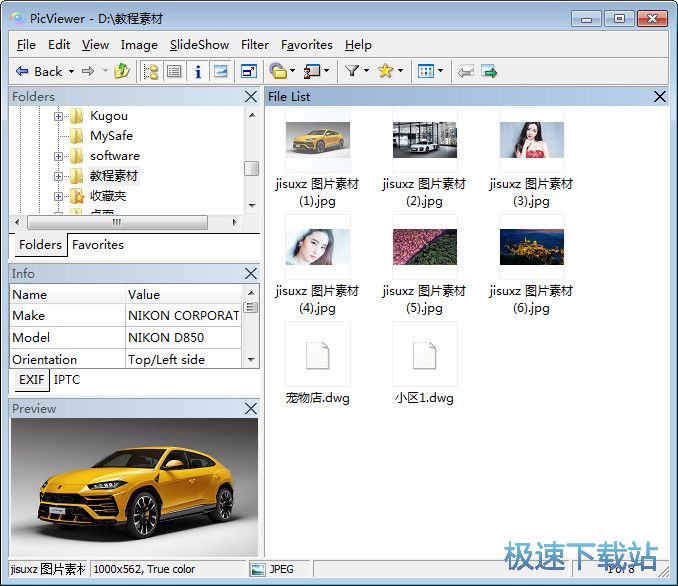Expand the Kugou folder tree node
678x586 pixels.
[59, 116]
